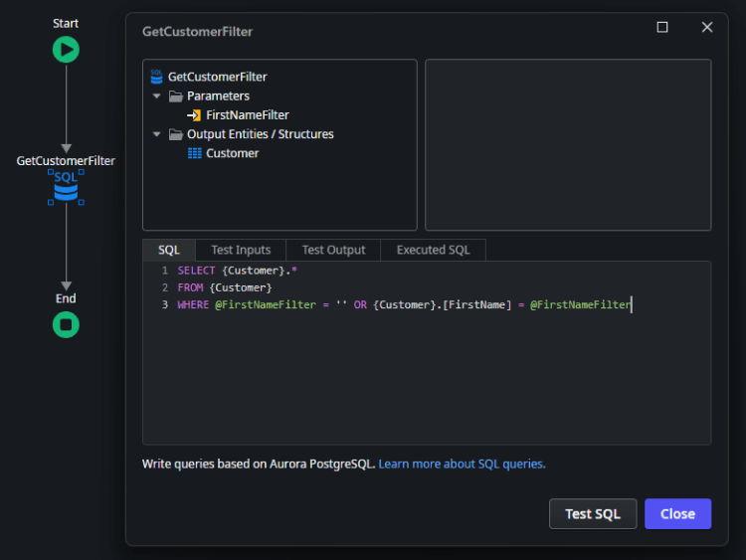Click the database icon beside GetCustomerFilter root
The image size is (746, 560).
click(x=156, y=77)
